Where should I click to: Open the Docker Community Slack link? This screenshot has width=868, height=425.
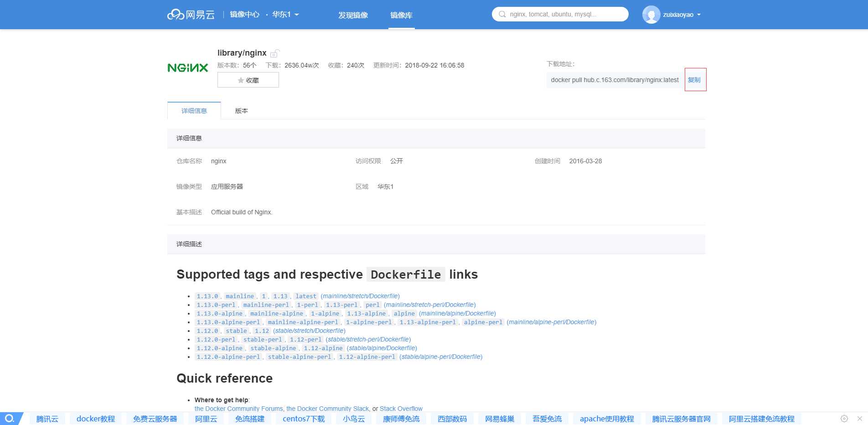point(328,409)
